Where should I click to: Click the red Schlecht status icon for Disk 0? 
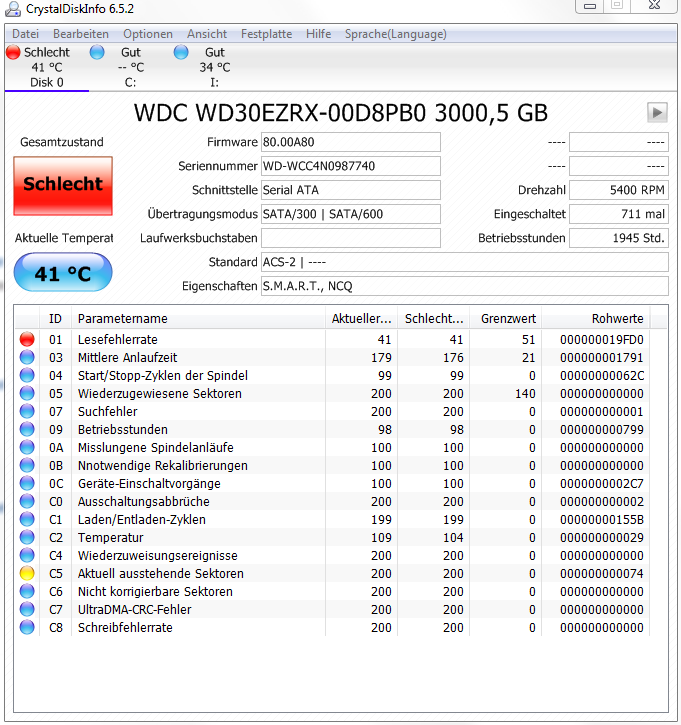(13, 52)
